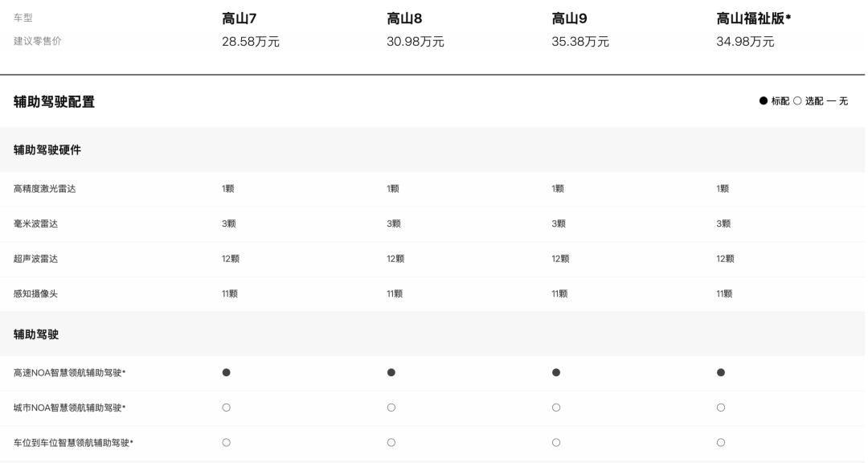
Task: Click optional circle for 城市NOA under 高山7
Action: click(x=227, y=408)
